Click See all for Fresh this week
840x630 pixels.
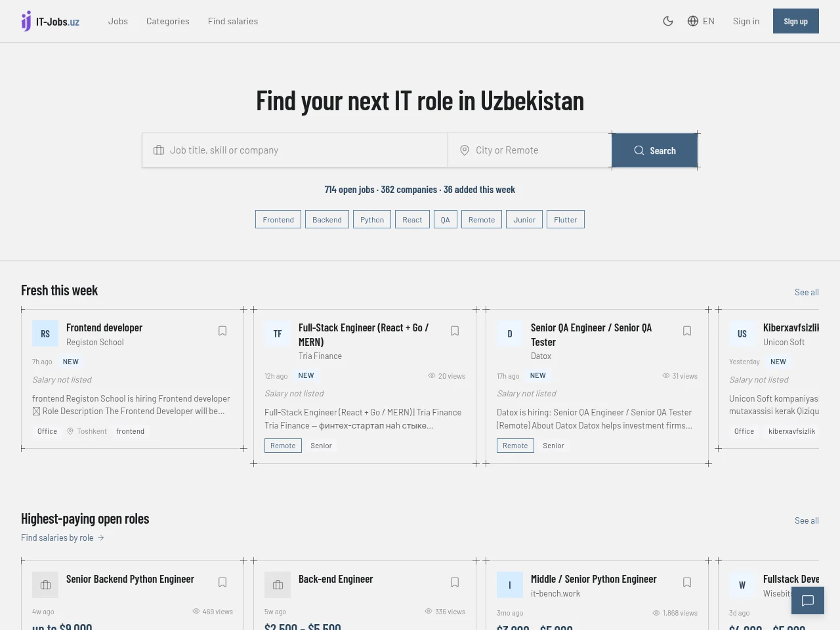pos(807,292)
